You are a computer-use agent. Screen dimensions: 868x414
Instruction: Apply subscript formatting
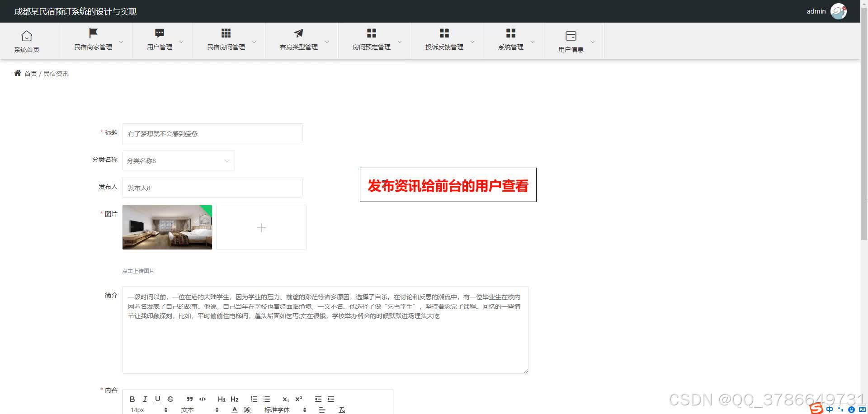point(286,399)
